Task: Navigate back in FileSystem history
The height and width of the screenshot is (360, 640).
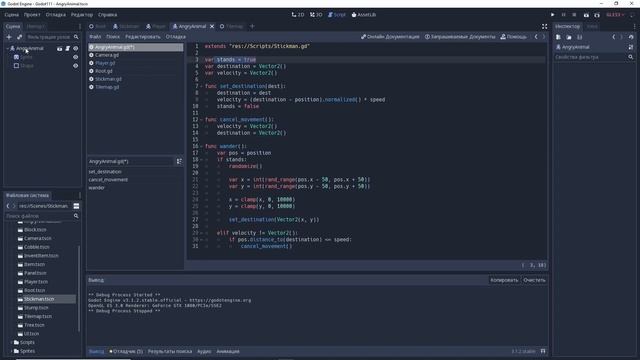Action: pyautogui.click(x=8, y=206)
